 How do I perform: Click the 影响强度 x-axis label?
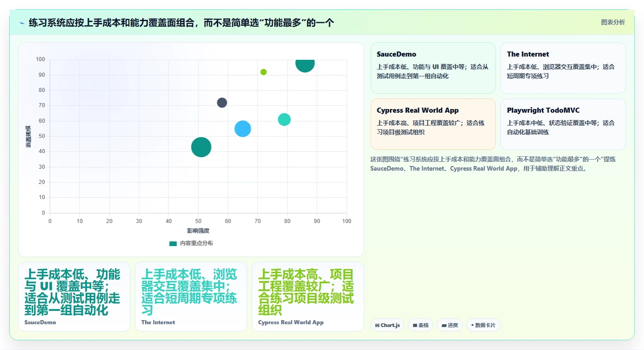198,230
